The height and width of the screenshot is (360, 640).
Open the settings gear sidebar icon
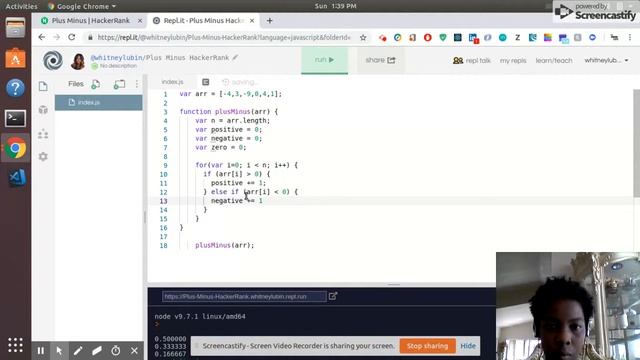pos(43,156)
